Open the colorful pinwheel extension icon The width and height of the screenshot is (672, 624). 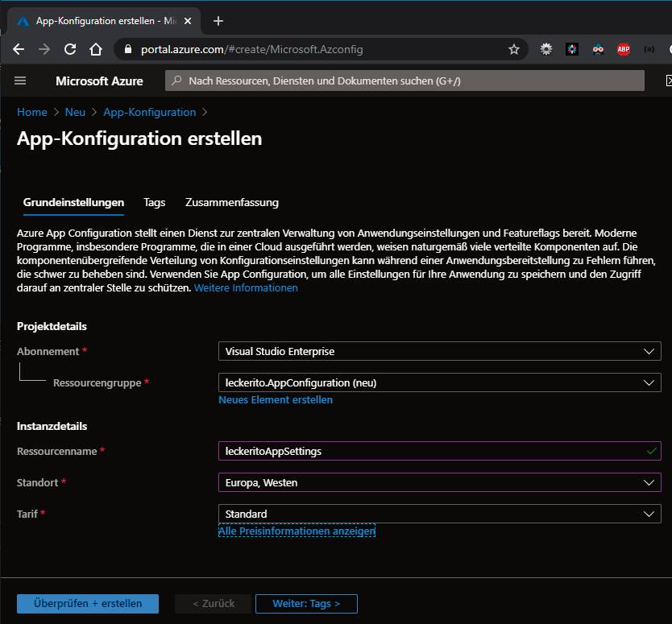(572, 49)
